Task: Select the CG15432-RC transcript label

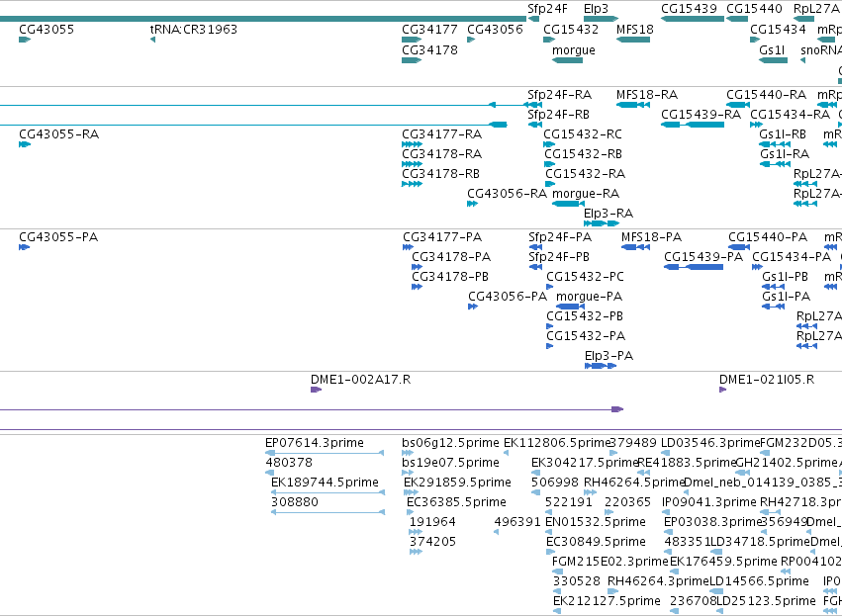Action: tap(583, 134)
